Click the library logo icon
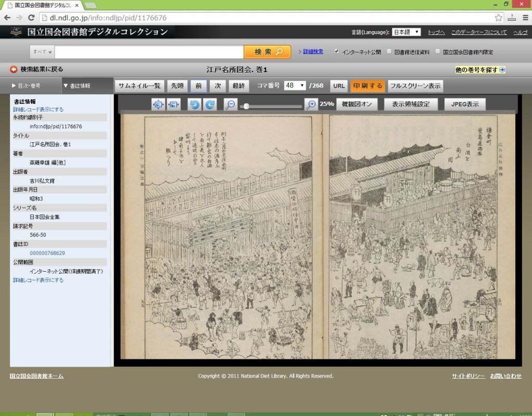This screenshot has width=532, height=416. click(16, 32)
